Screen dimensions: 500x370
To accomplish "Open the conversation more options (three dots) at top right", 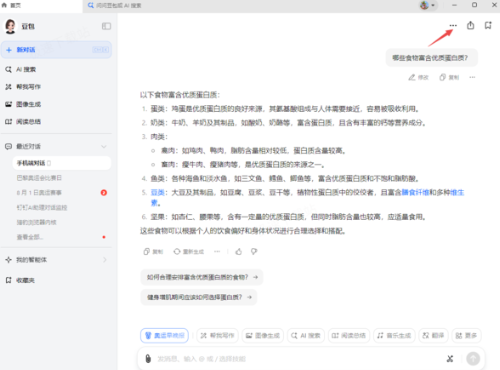I will [453, 25].
